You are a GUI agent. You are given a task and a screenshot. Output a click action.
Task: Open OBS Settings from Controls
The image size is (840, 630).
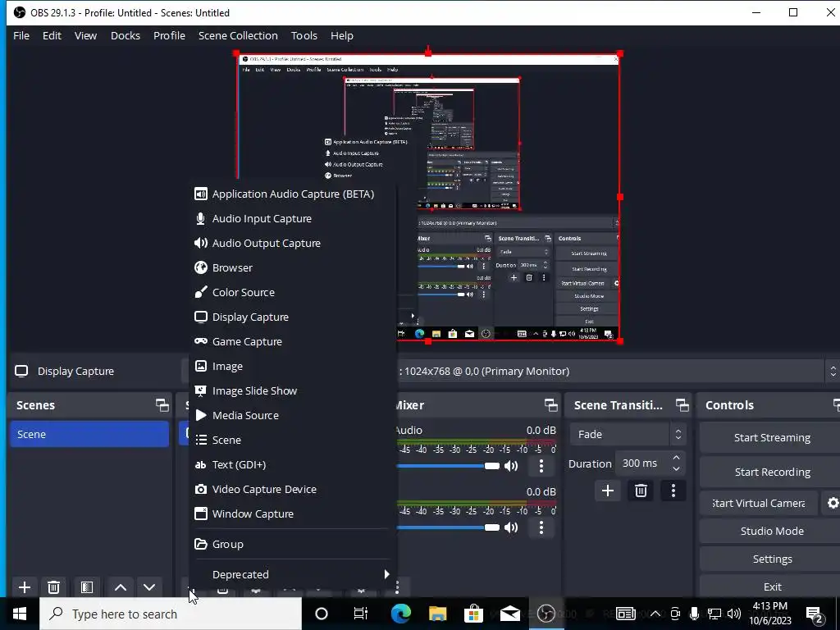point(772,559)
